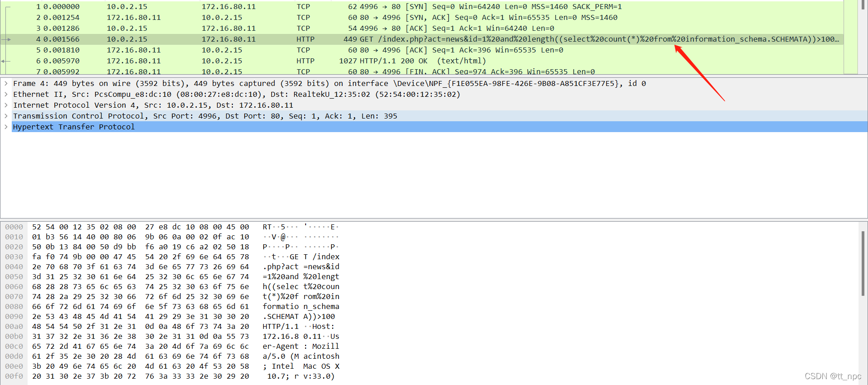868x385 pixels.
Task: Expand Hypertext Transfer Protocol node
Action: pos(6,127)
